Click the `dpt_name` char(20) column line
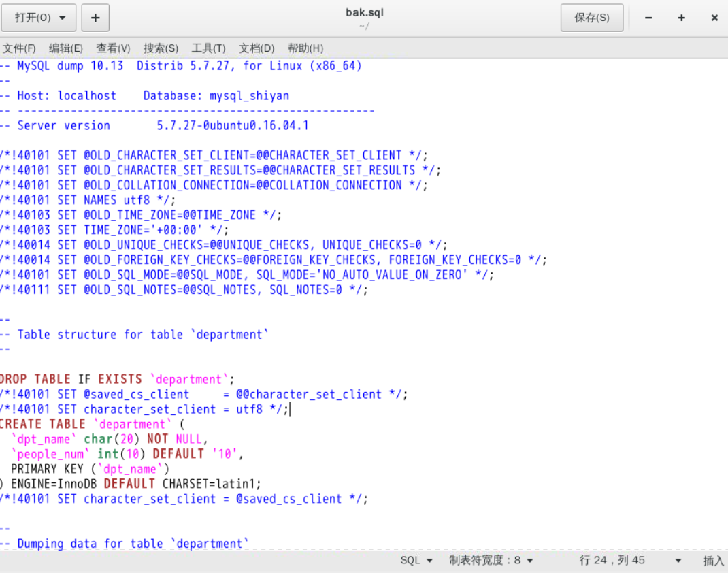Screen dimensions: 728x573 [x=109, y=439]
